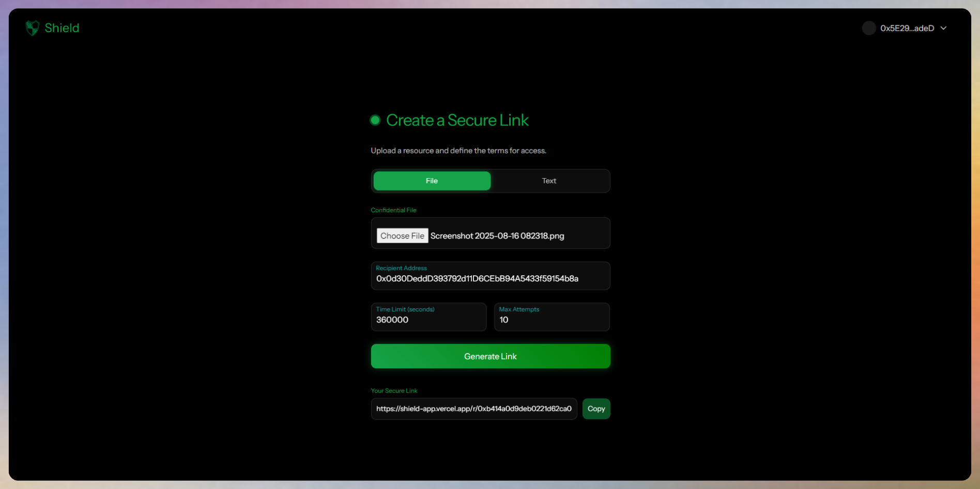Copy the secure link
Image resolution: width=980 pixels, height=489 pixels.
[x=596, y=408]
